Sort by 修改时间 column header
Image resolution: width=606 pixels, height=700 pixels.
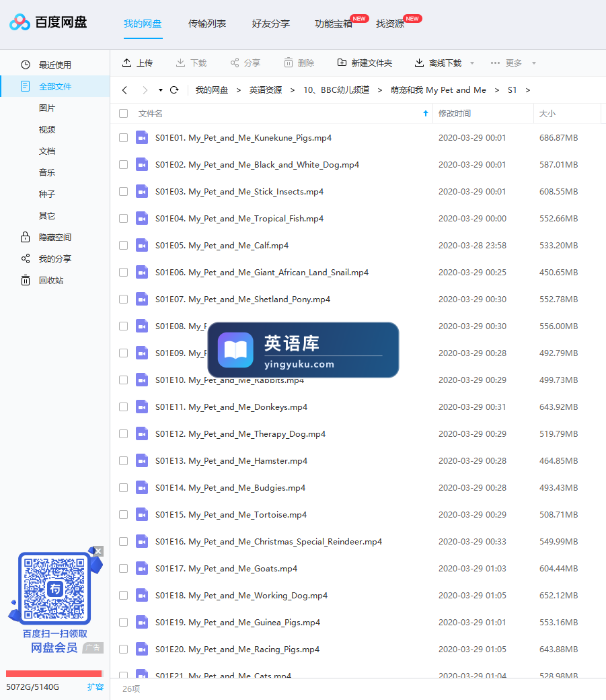pos(454,113)
